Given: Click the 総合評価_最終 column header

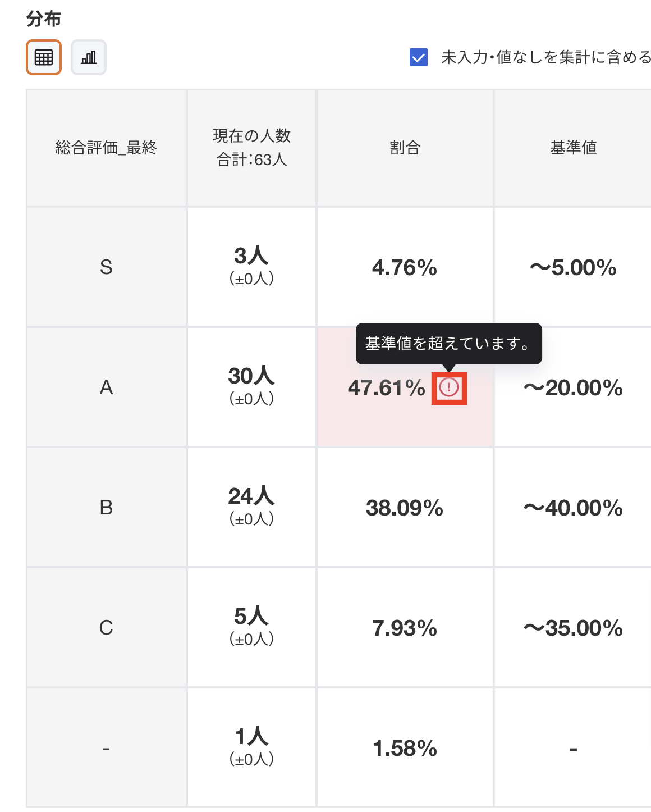Looking at the screenshot, I should click(106, 148).
